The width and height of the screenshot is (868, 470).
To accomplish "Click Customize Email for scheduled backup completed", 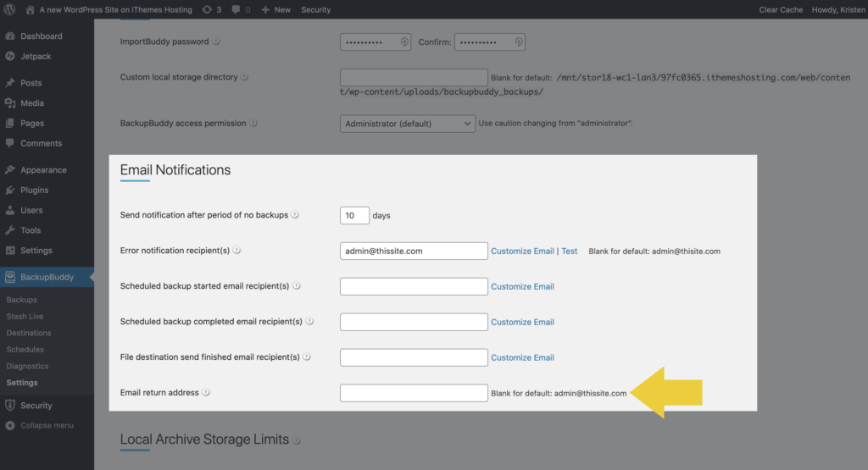I will click(x=522, y=322).
